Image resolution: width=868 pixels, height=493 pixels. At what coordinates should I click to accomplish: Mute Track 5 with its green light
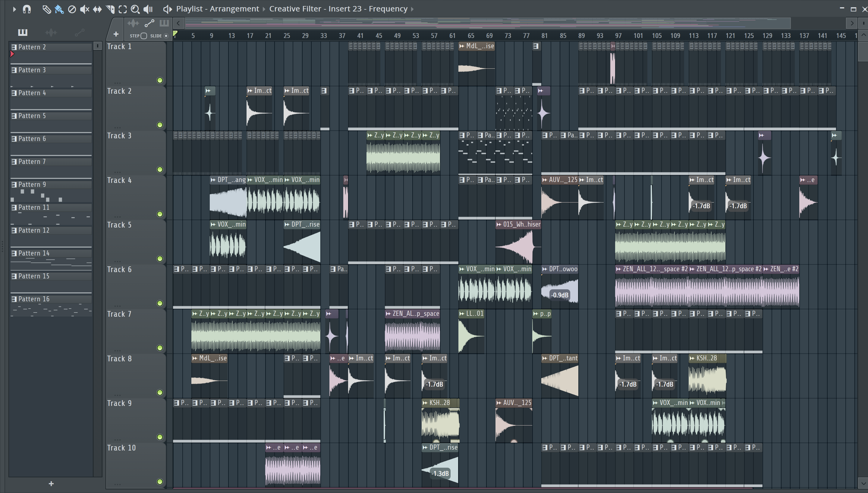tap(160, 259)
